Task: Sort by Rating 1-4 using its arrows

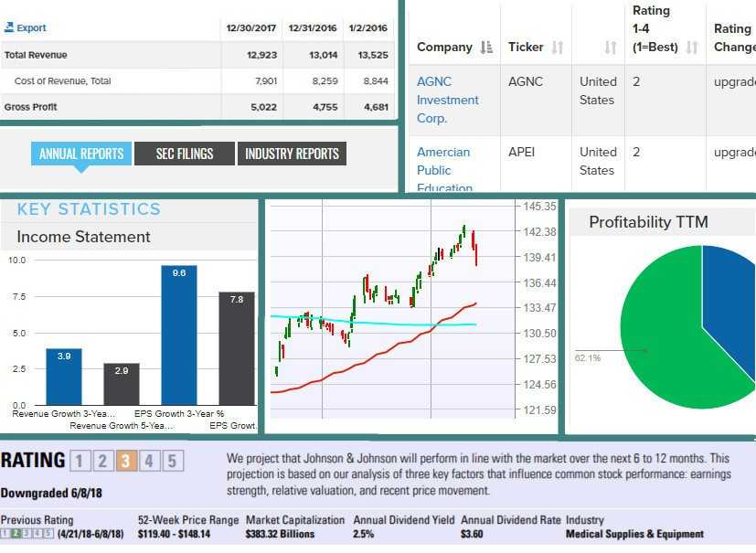Action: pyautogui.click(x=692, y=48)
